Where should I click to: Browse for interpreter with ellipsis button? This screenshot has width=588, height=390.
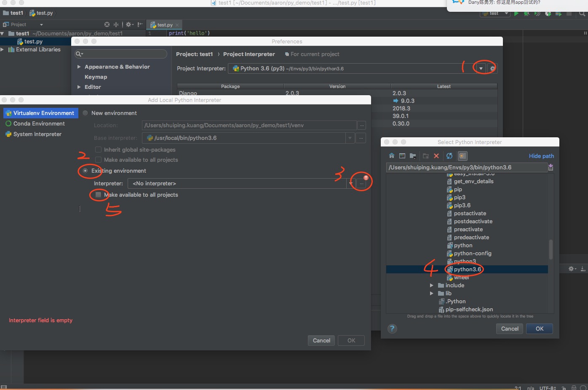(x=361, y=183)
